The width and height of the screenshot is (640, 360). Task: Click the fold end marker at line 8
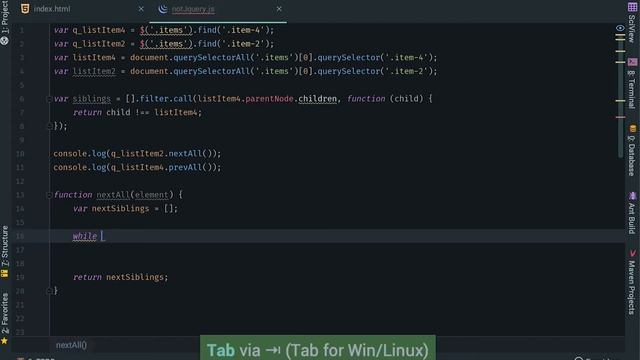click(49, 126)
